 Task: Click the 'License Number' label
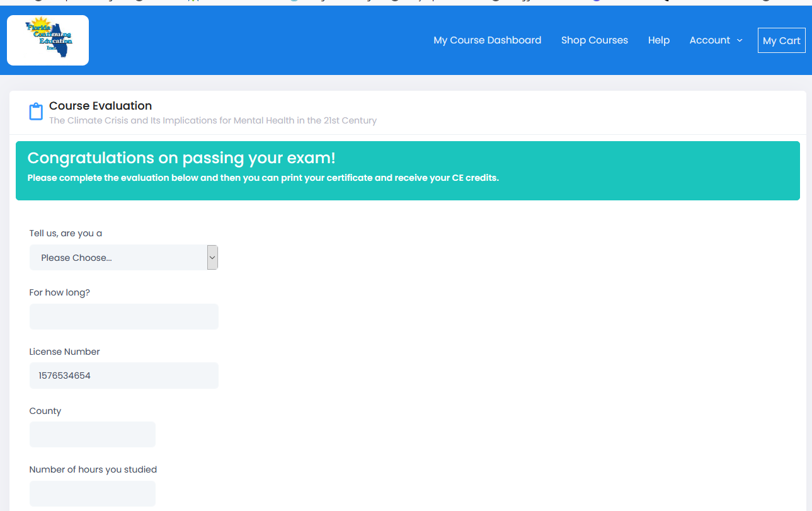point(64,352)
